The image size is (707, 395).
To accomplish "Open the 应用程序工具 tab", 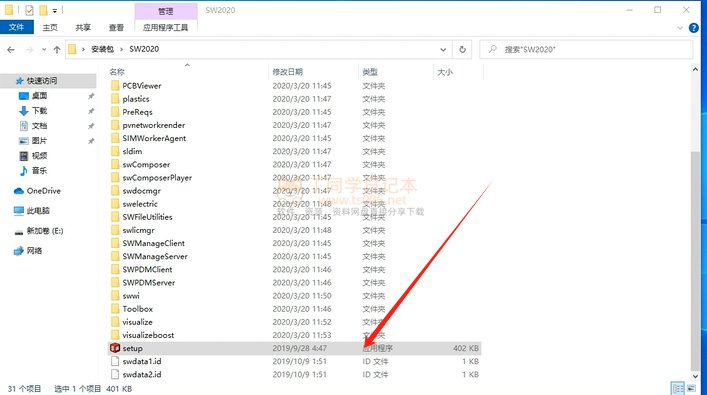I will pyautogui.click(x=165, y=28).
